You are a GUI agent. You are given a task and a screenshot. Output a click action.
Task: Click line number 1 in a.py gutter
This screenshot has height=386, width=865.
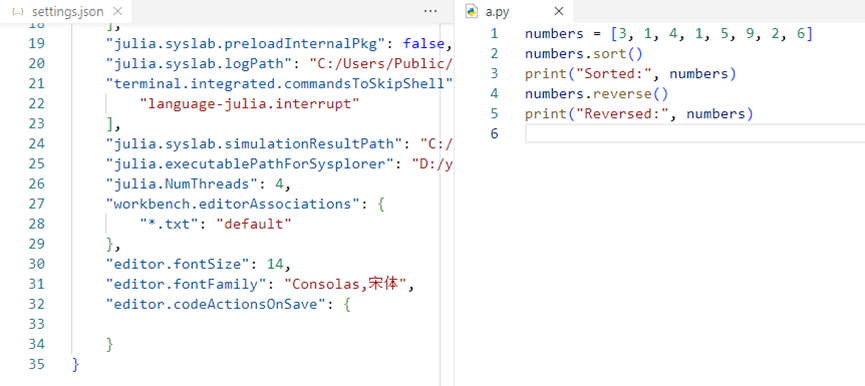click(494, 34)
